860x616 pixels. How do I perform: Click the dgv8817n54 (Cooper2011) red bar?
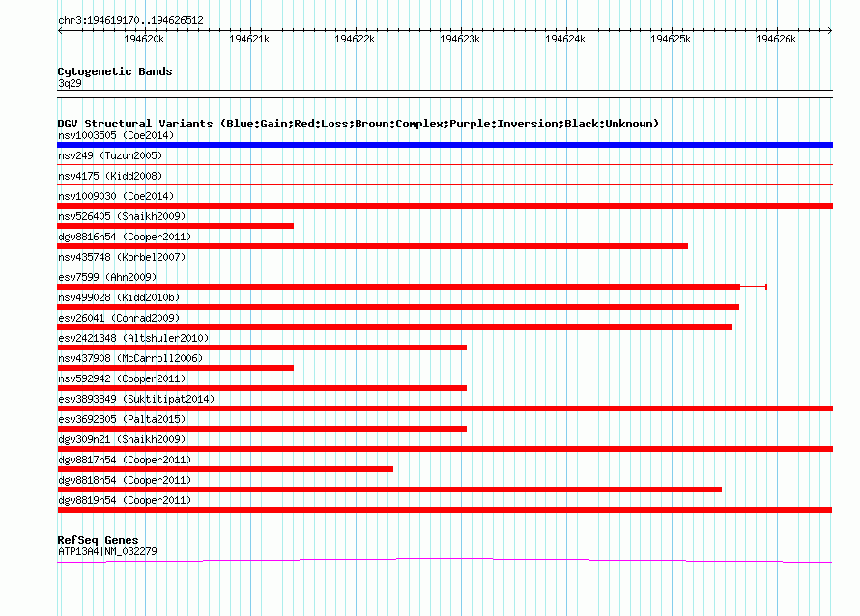(225, 469)
